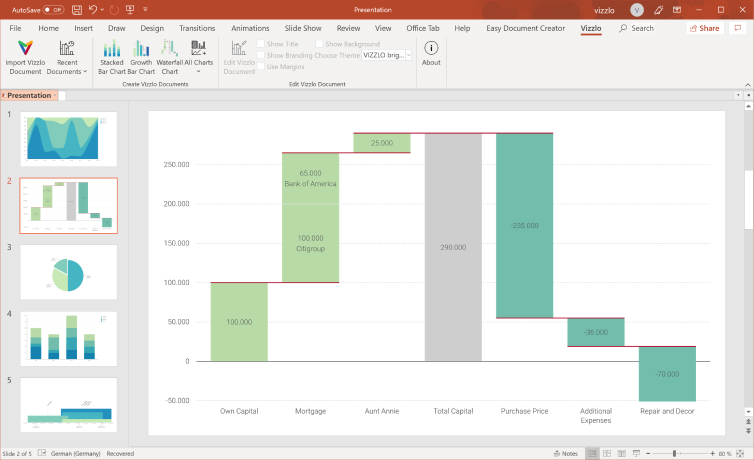754x460 pixels.
Task: Select the Presentation document tab
Action: pos(29,95)
